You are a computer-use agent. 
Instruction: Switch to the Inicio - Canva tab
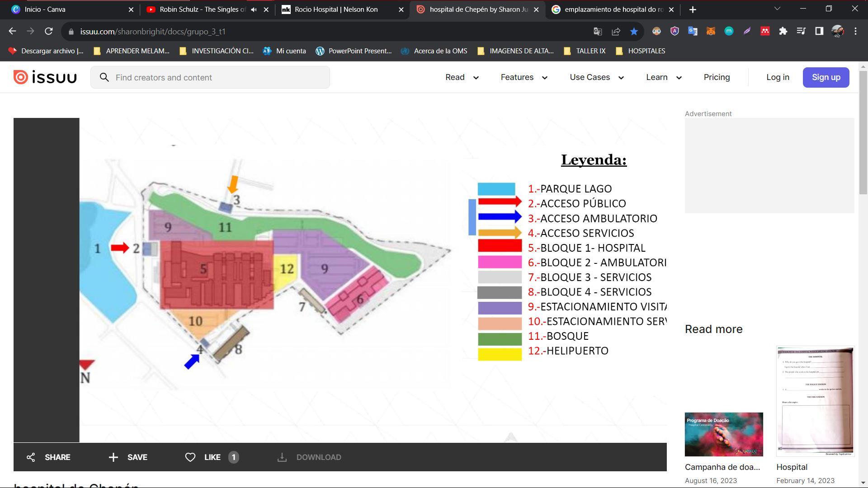(x=45, y=9)
